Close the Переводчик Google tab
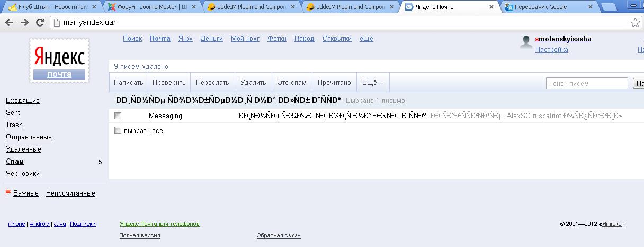The height and width of the screenshot is (247, 644). click(591, 7)
